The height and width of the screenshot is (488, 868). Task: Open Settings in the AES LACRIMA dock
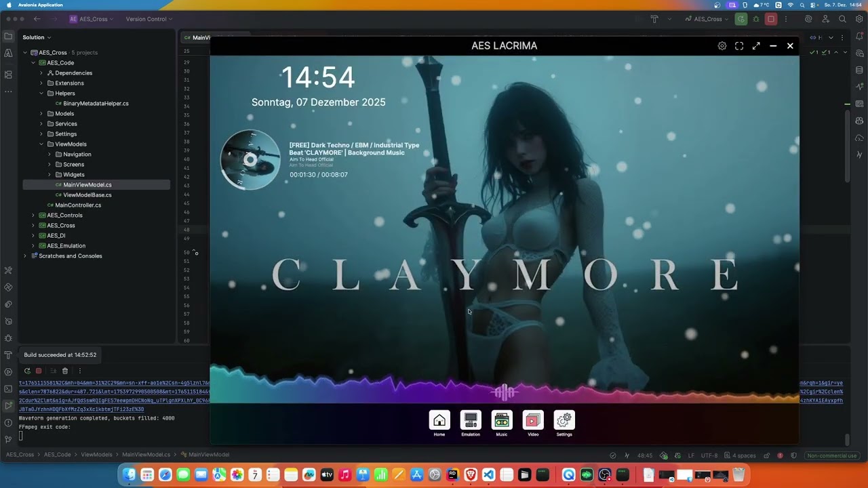click(x=564, y=420)
